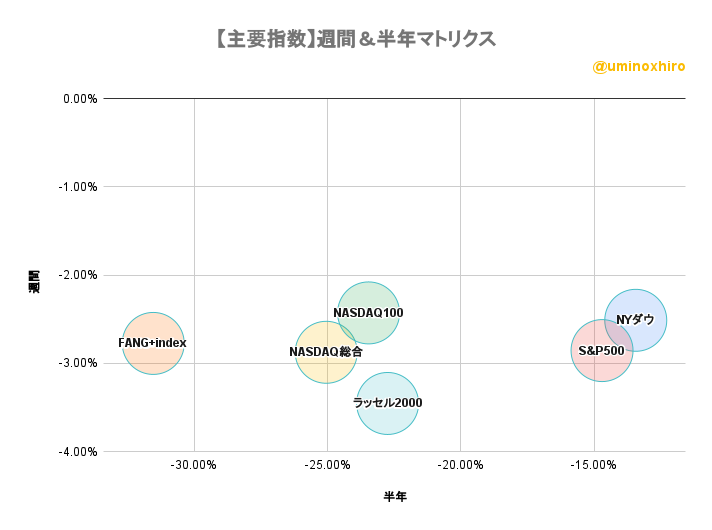Select the NASDAQ100 green bubble
712x530 pixels.
click(368, 313)
